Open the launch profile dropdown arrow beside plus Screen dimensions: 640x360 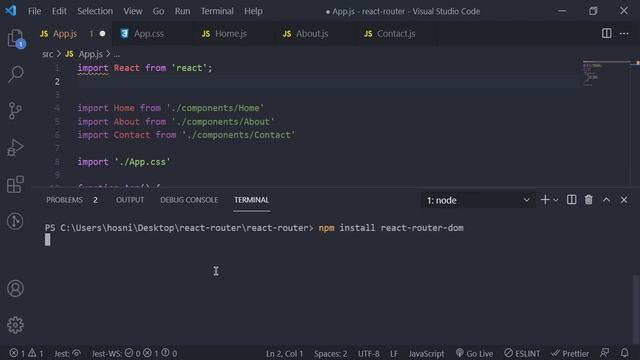(x=556, y=200)
